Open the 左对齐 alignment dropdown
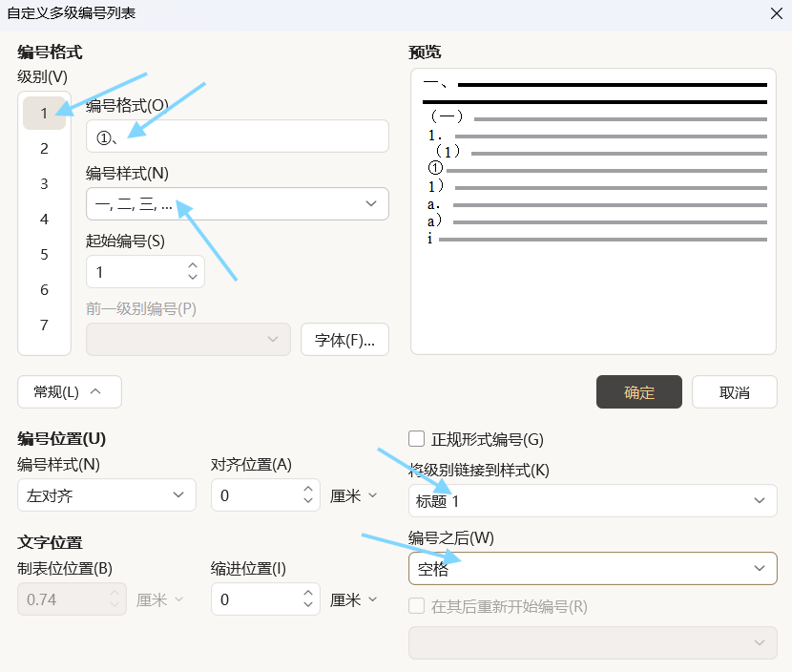792x672 pixels. tap(106, 495)
